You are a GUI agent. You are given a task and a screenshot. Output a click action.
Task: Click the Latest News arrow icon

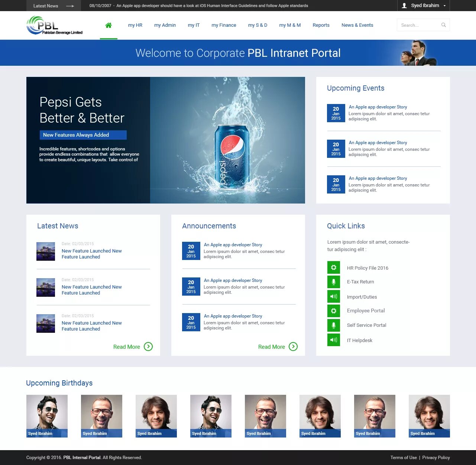coord(70,6)
